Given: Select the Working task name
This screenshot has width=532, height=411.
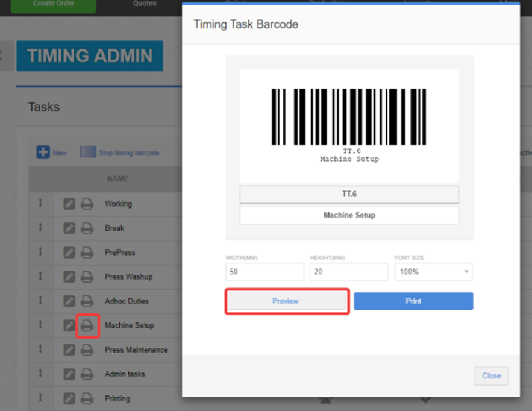Looking at the screenshot, I should (x=118, y=204).
